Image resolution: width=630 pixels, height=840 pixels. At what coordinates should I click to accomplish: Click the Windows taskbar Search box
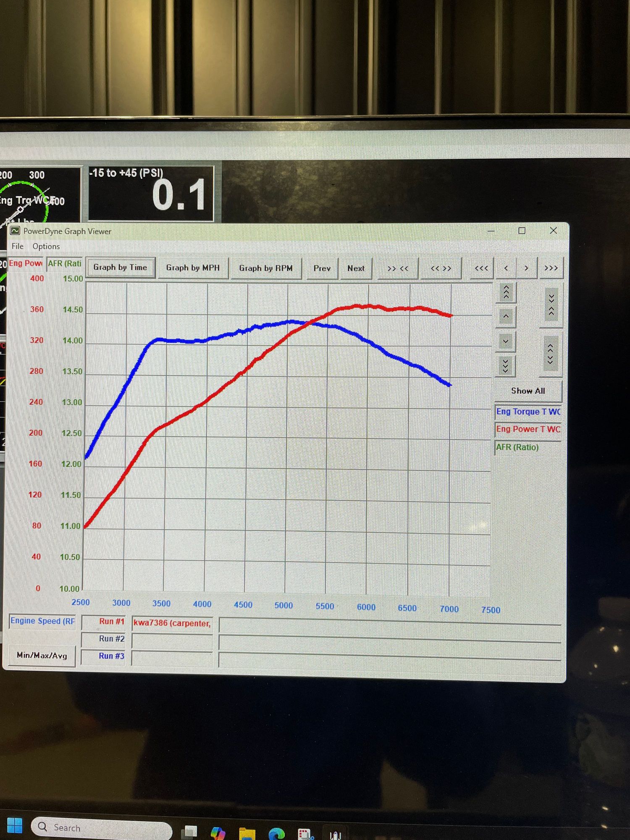(101, 827)
